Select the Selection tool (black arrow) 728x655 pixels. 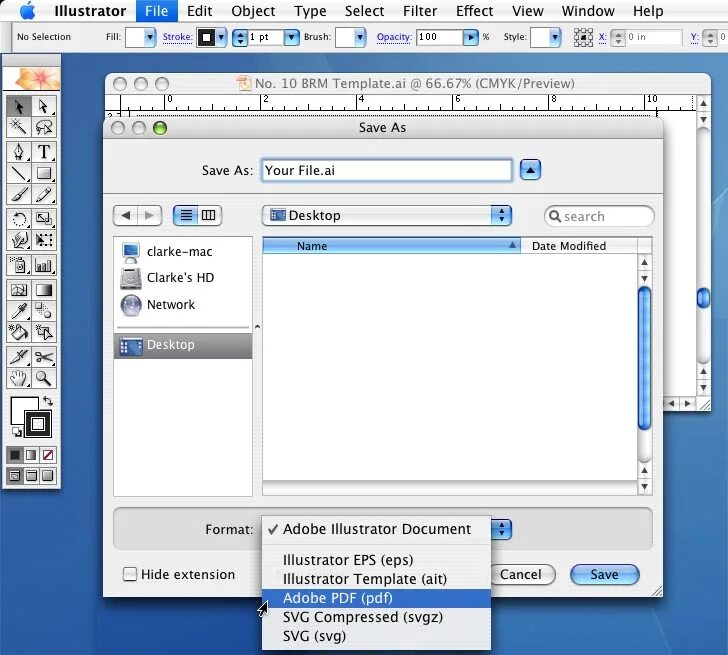(19, 106)
